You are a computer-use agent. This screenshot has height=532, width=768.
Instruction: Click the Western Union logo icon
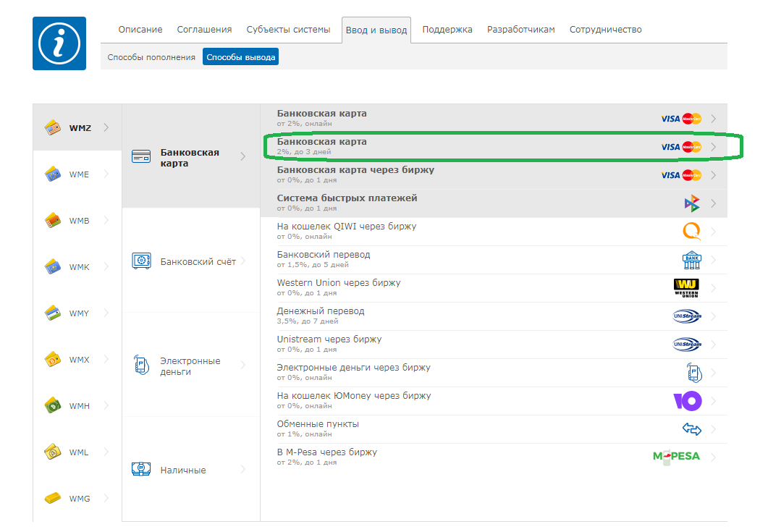(685, 288)
